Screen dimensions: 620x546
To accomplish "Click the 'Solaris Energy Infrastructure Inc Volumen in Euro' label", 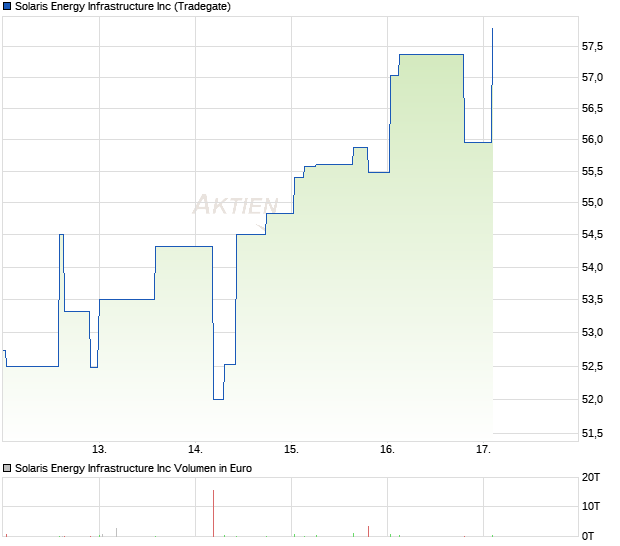I will (x=133, y=468).
